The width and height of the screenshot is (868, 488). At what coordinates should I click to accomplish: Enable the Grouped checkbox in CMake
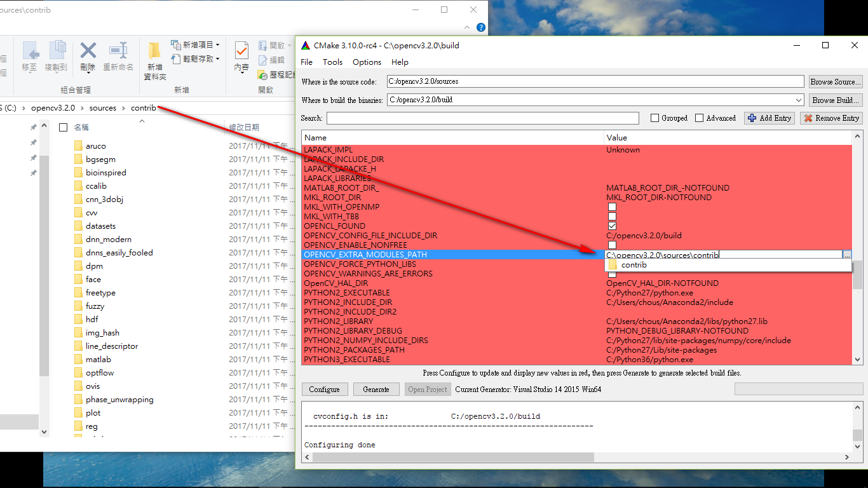[x=654, y=118]
